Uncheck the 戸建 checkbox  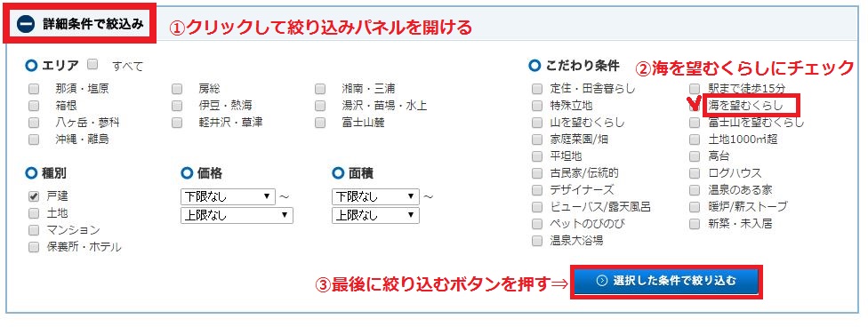tap(34, 196)
